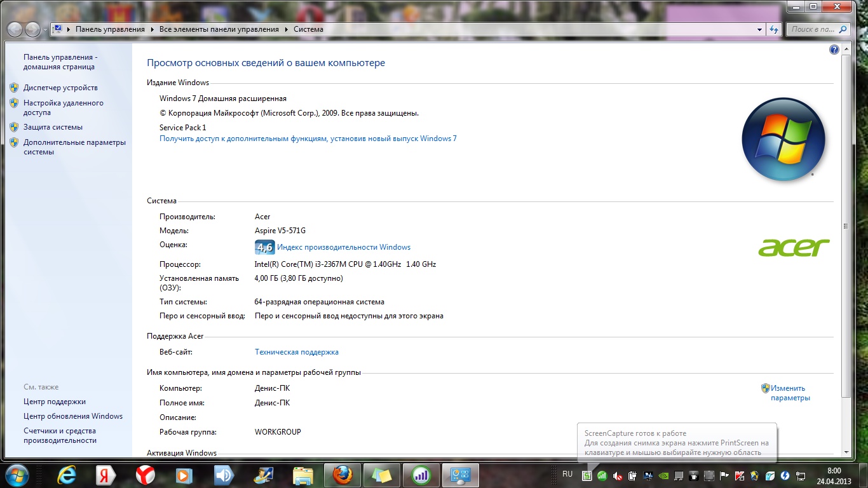Switch to Sticky Notes taskbar window

coord(382,475)
